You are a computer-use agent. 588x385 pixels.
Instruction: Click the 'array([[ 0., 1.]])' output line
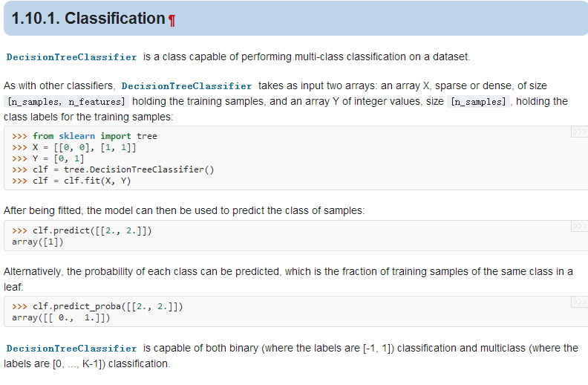pyautogui.click(x=61, y=318)
